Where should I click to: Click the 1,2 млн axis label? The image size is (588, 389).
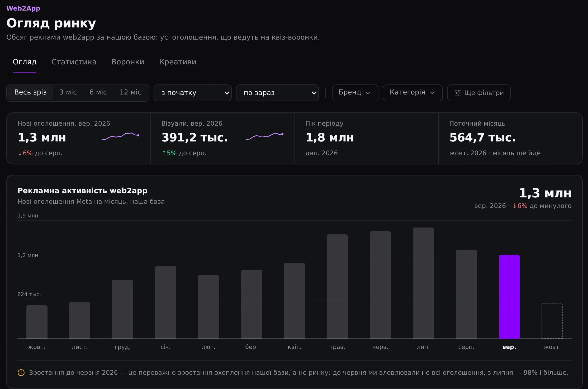coord(28,255)
